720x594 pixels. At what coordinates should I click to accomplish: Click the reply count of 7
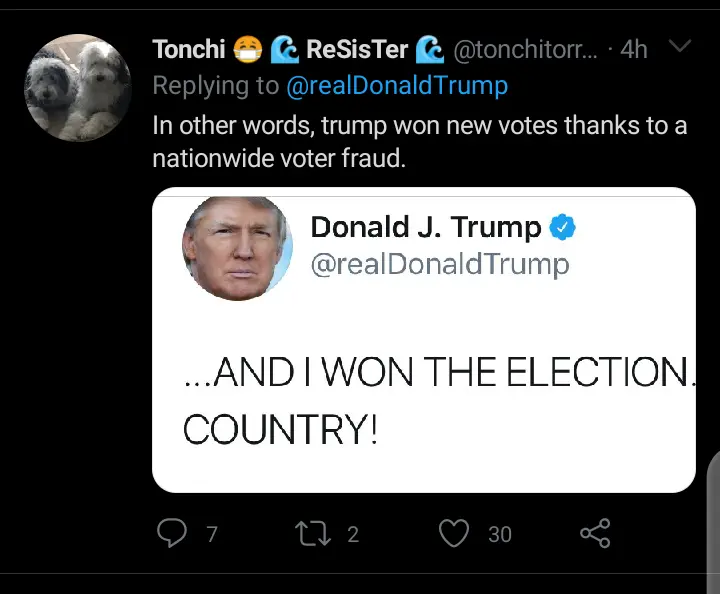click(211, 534)
